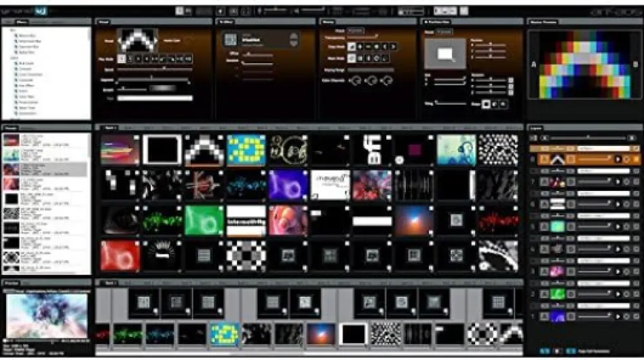Open the Preset dropdown in Position/Size panel
Screen dimensions: 644x360
click(x=444, y=32)
